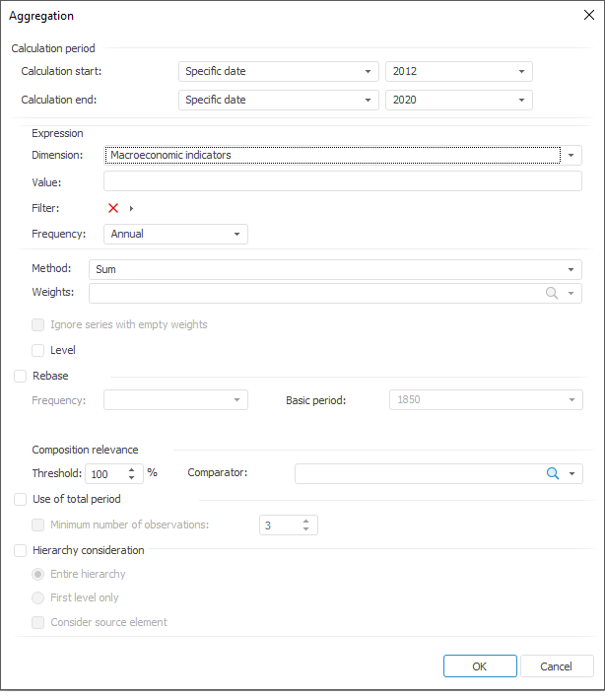Close the Aggregation dialog
Image resolution: width=605 pixels, height=700 pixels.
tap(588, 15)
